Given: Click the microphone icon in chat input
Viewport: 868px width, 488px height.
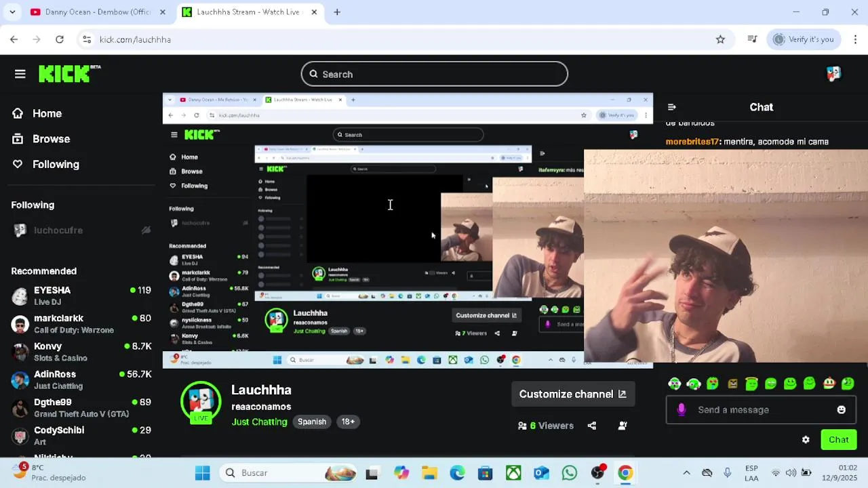Looking at the screenshot, I should pos(682,409).
